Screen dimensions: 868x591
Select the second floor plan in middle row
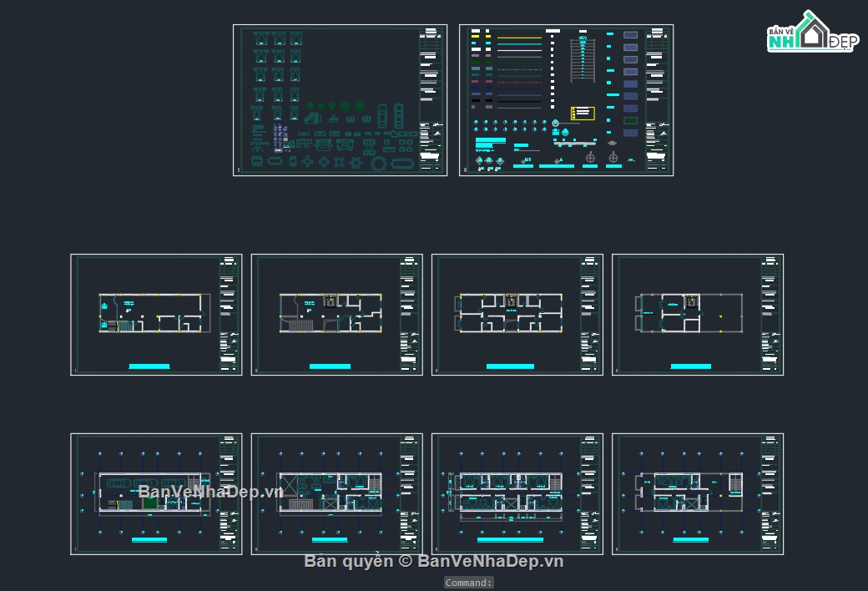[336, 315]
